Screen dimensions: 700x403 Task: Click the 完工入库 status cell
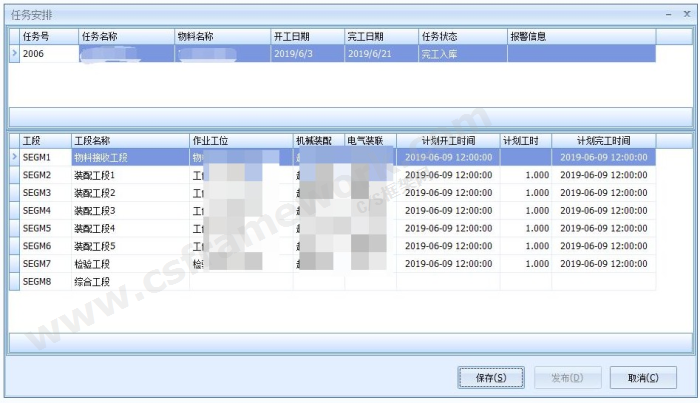click(x=461, y=54)
